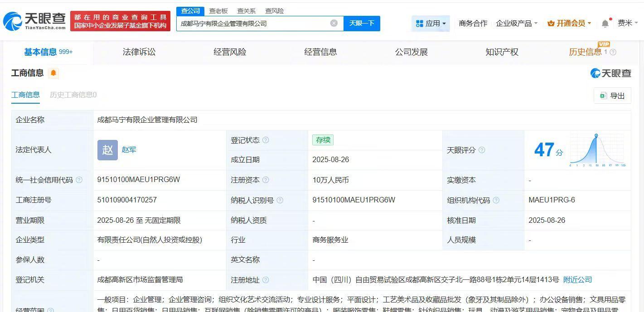Open the 历史信息 VIP tab
This screenshot has width=644, height=312.
(586, 52)
